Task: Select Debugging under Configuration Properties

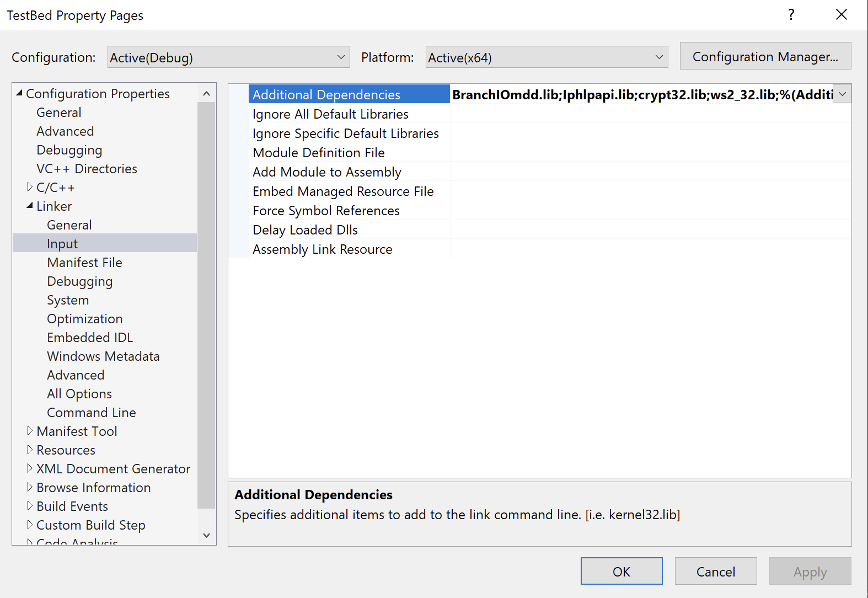Action: pyautogui.click(x=69, y=150)
